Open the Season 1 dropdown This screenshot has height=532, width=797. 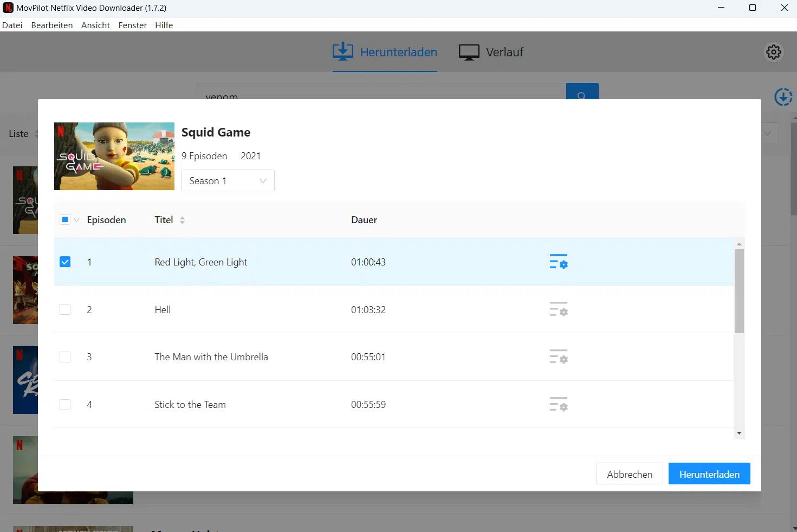click(228, 180)
